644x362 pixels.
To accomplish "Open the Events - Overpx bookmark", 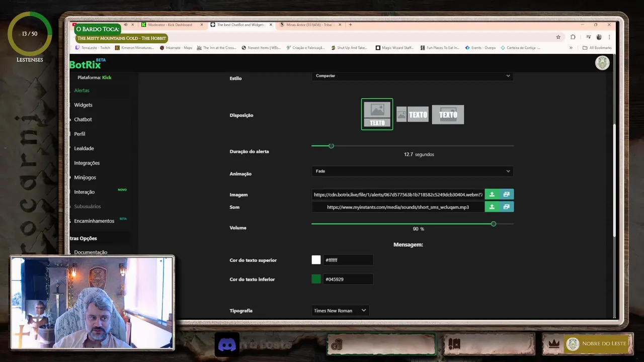I will click(480, 48).
